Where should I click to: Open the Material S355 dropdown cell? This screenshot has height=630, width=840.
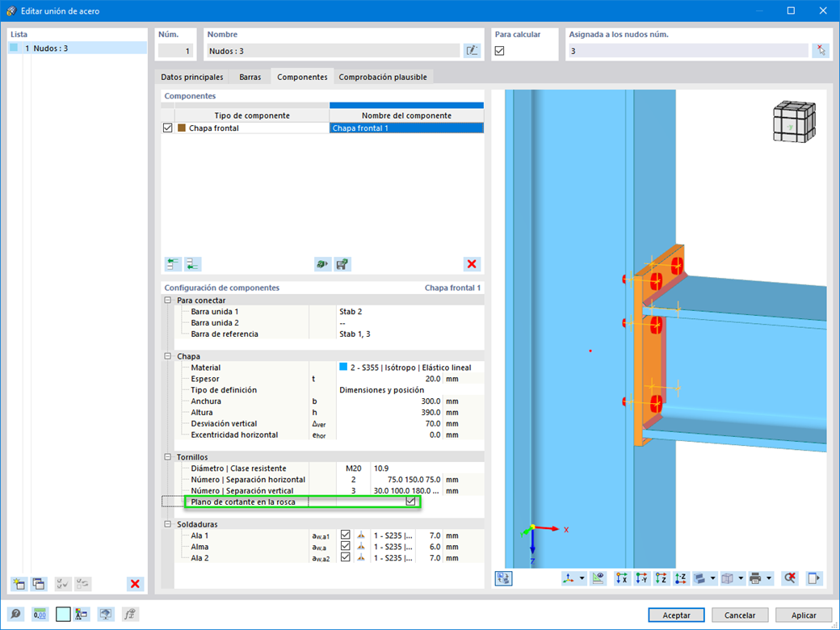pos(410,367)
